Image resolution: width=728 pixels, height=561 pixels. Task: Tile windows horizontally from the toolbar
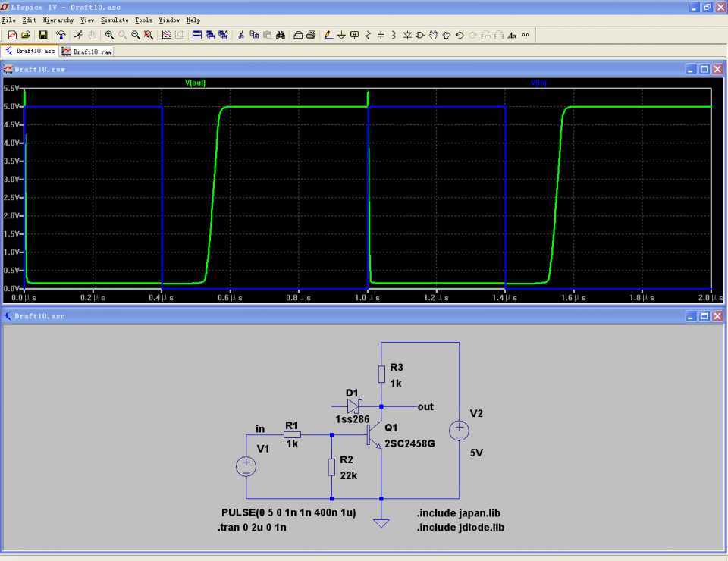click(197, 35)
